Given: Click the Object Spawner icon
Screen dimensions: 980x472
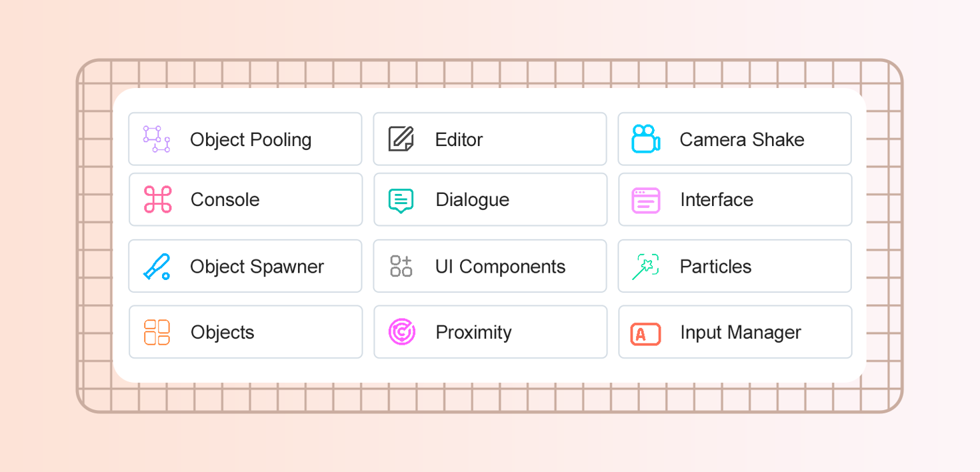Looking at the screenshot, I should [x=157, y=267].
